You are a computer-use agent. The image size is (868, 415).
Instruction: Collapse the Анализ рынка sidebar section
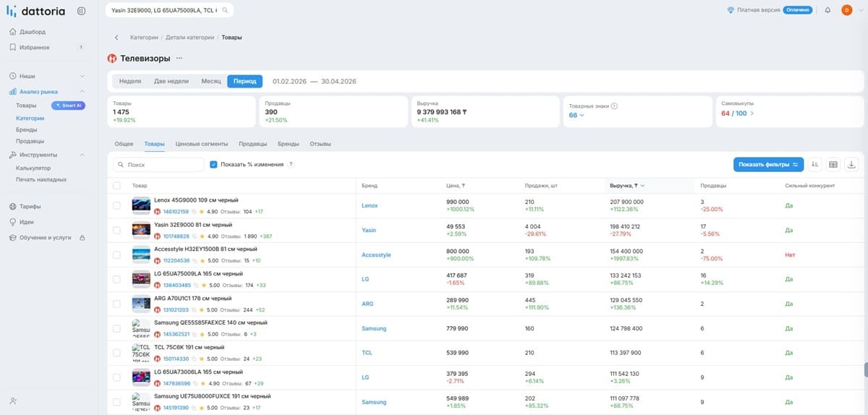pos(82,92)
